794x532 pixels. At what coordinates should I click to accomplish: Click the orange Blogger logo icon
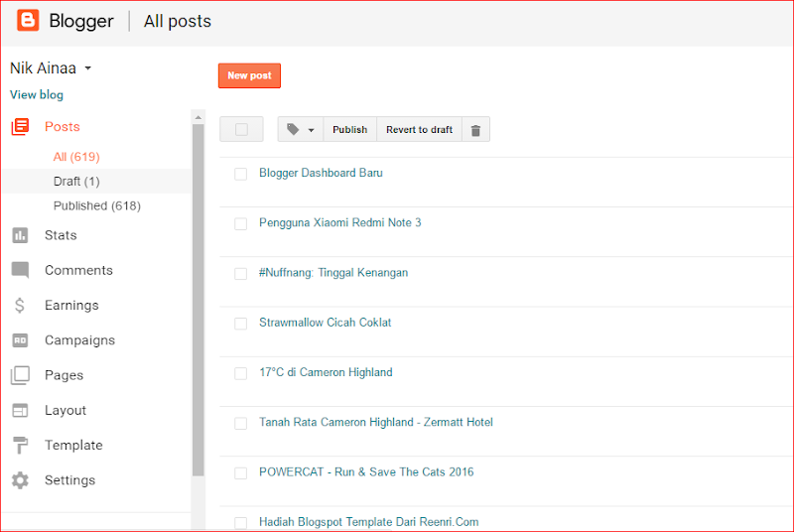tap(28, 20)
